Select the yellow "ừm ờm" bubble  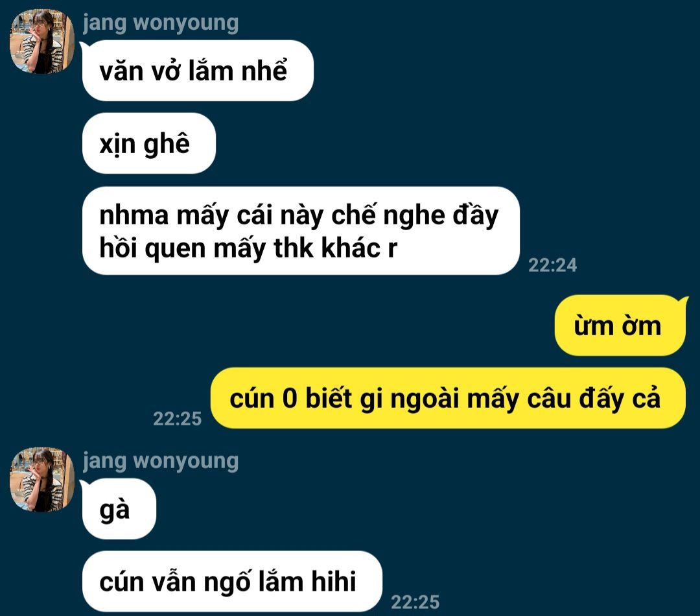(620, 326)
